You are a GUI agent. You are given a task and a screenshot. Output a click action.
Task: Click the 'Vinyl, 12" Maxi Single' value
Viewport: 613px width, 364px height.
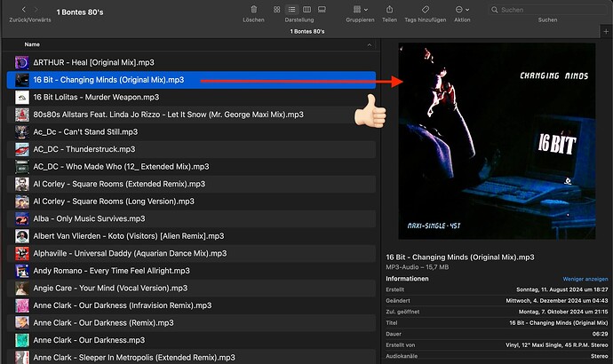(x=557, y=345)
